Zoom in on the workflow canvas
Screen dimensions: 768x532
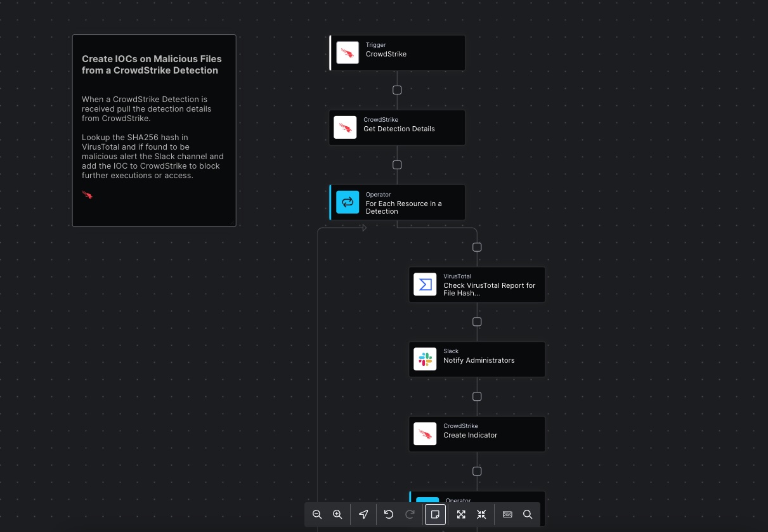337,514
